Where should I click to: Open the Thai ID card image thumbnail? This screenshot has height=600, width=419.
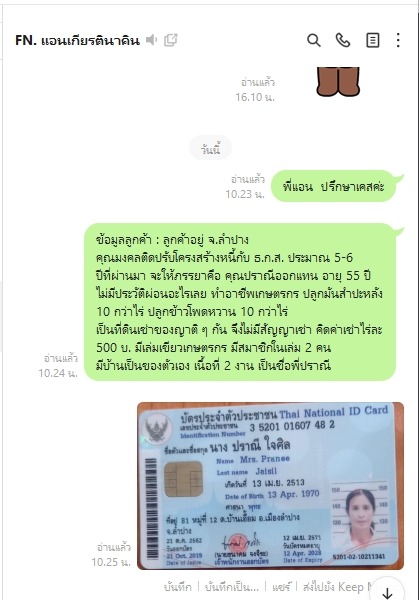coord(271,486)
